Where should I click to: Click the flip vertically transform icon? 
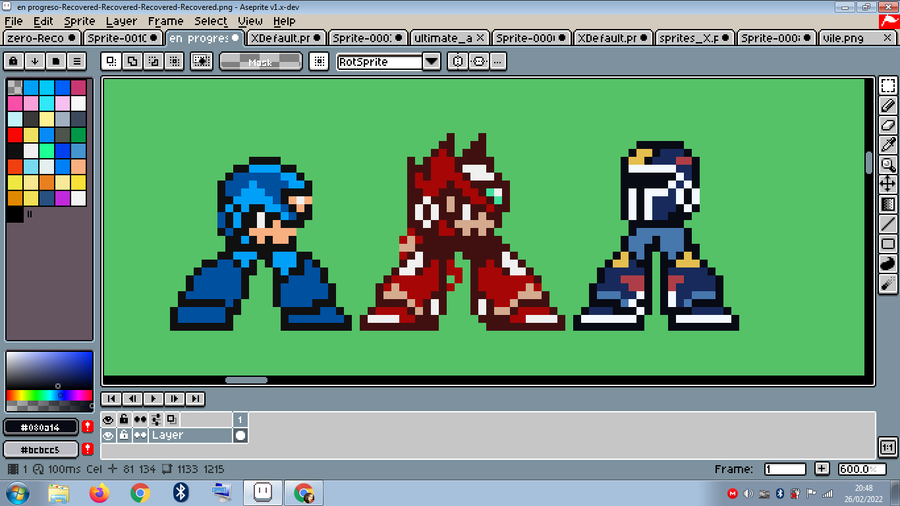478,61
